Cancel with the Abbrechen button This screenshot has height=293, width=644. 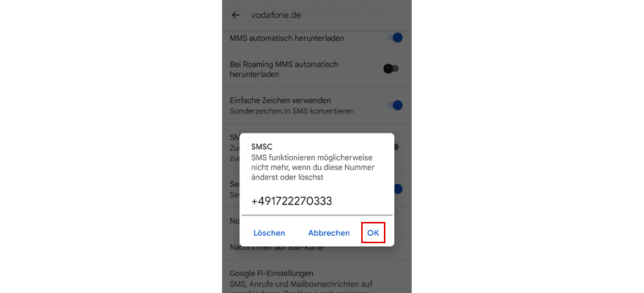[329, 233]
